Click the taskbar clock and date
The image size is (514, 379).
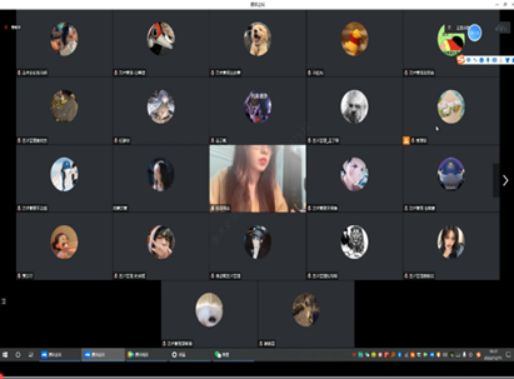tap(493, 355)
